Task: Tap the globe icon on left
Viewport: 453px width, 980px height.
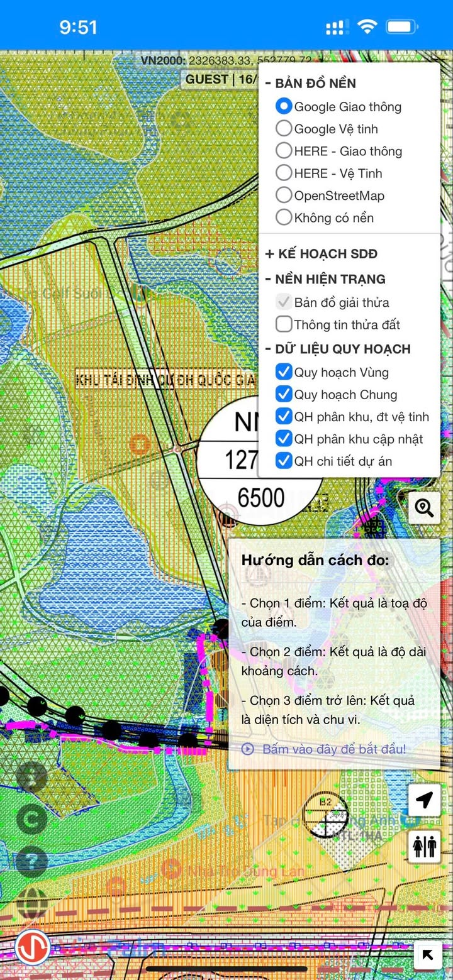Action: tap(33, 903)
